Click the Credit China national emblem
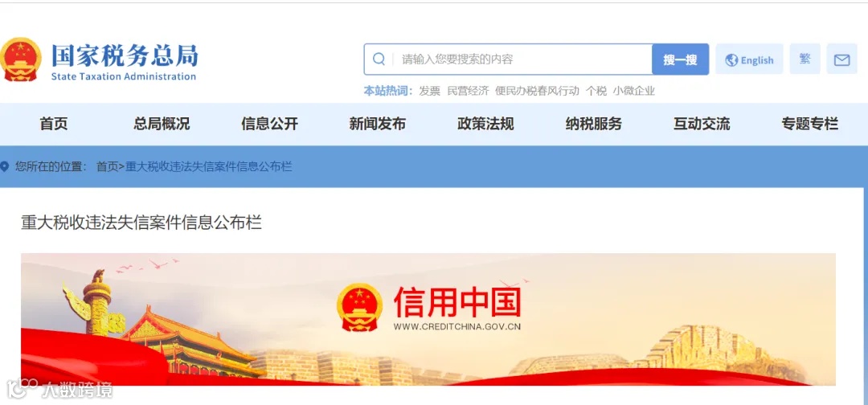 (x=359, y=307)
